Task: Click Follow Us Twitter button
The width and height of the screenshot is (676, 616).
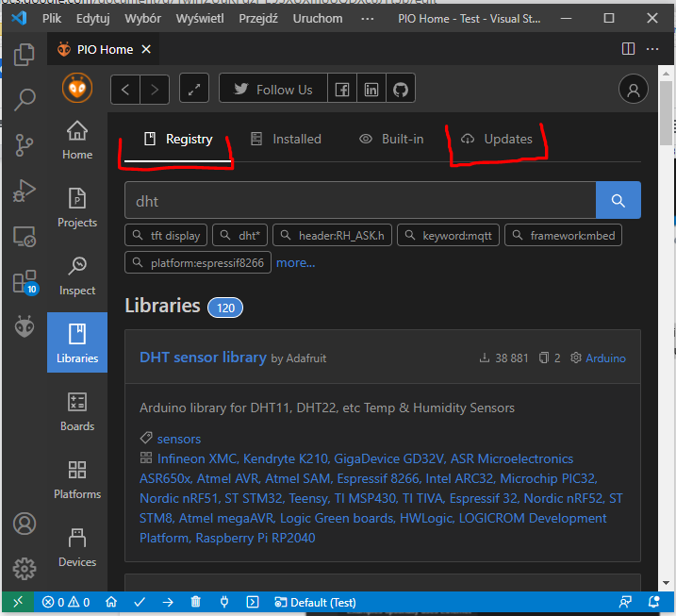Action: click(273, 90)
